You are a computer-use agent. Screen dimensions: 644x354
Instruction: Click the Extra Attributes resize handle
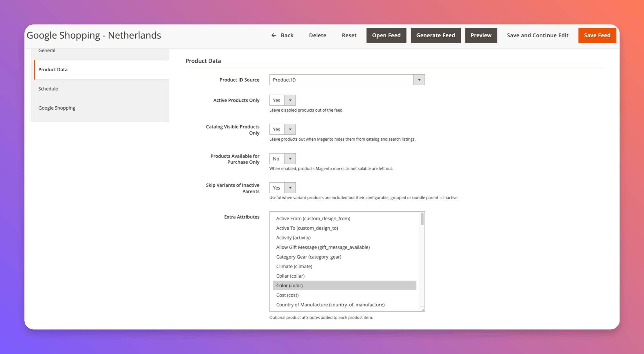tap(423, 309)
